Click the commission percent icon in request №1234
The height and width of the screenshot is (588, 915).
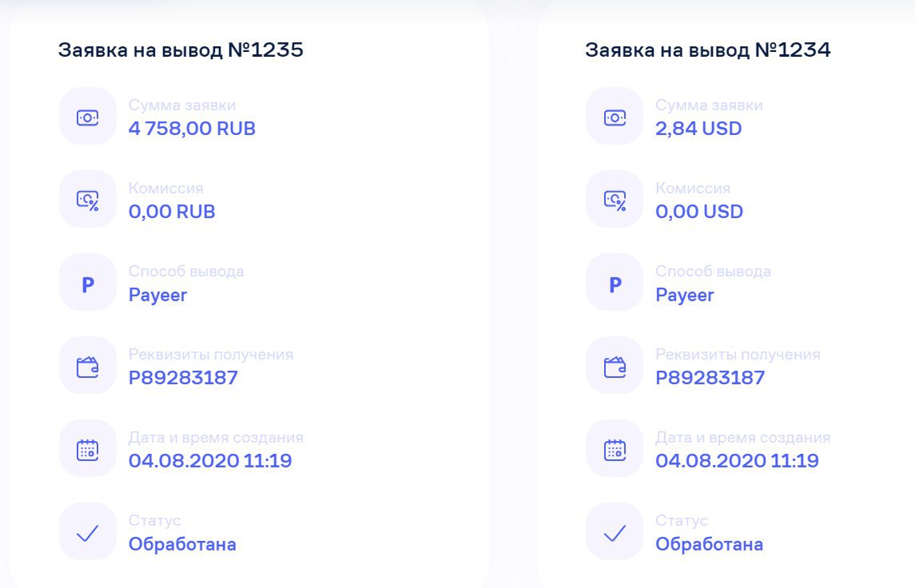pos(615,201)
